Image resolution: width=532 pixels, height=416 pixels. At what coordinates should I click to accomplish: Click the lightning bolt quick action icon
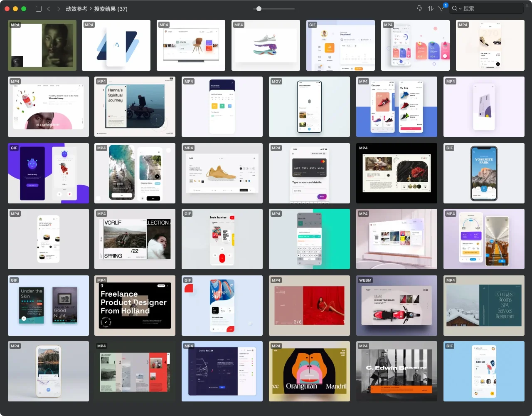coord(419,8)
